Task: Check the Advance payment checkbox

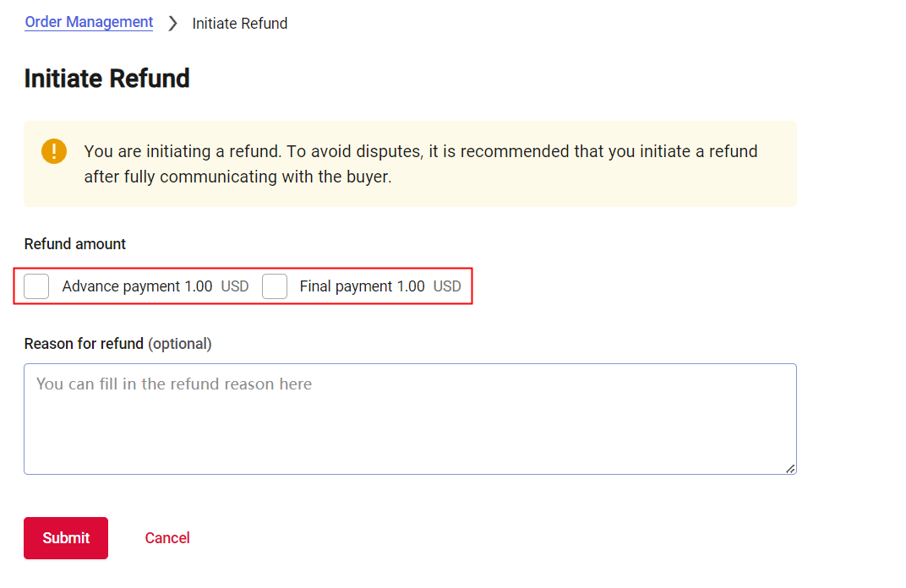Action: pos(36,286)
